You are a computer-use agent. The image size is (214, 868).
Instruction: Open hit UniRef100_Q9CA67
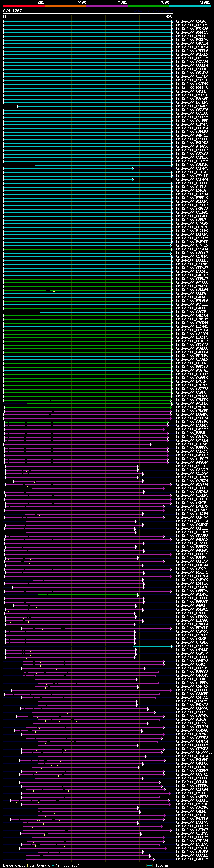click(x=192, y=22)
